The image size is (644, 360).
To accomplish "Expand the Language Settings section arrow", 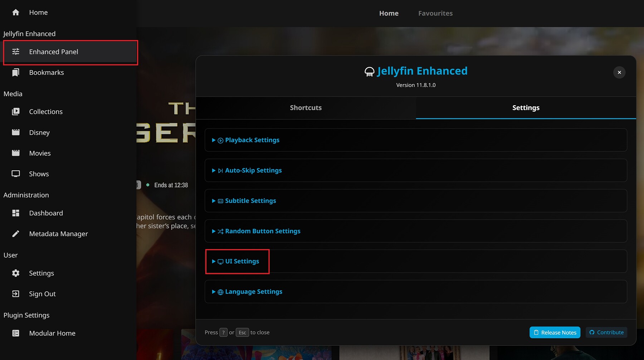I will (214, 292).
